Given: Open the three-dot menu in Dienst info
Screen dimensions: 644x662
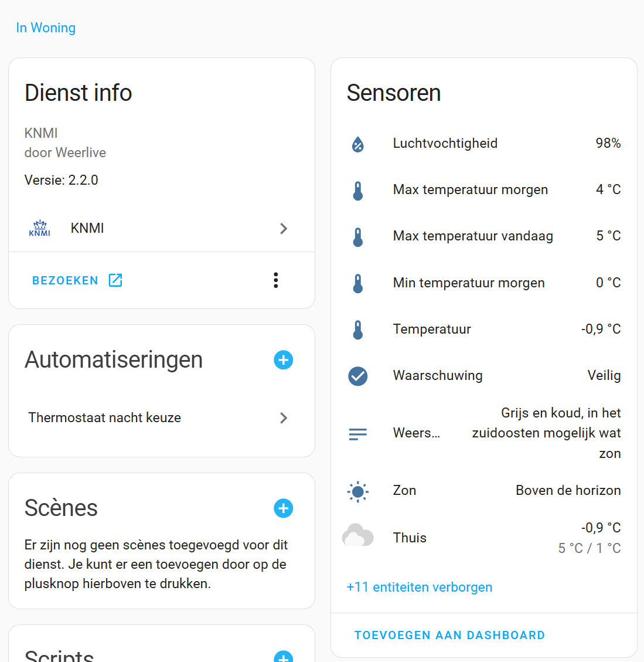Looking at the screenshot, I should point(275,280).
